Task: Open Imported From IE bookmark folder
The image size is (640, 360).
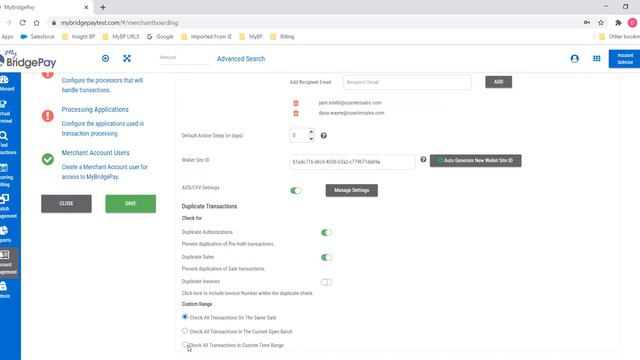Action: (206, 37)
